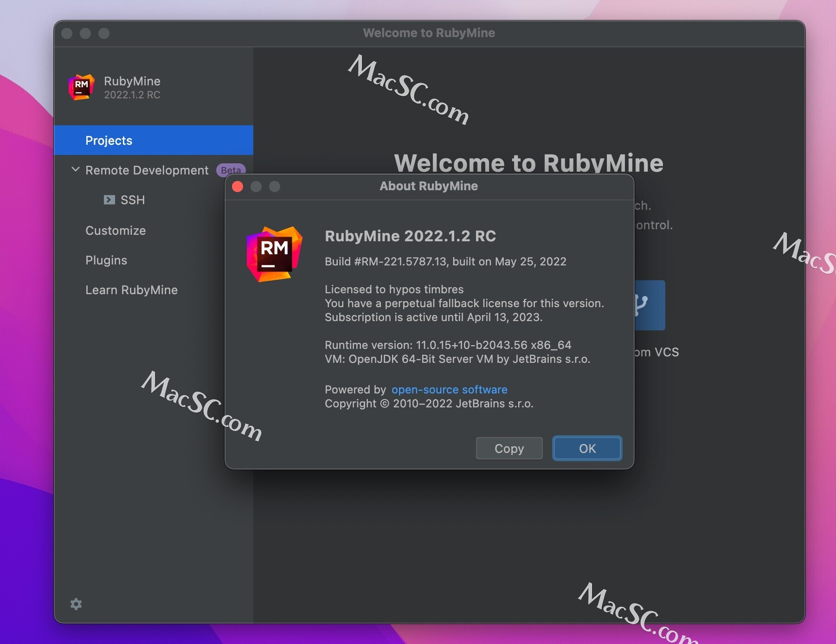The width and height of the screenshot is (836, 644).
Task: Click the 'Subscription is active until' line
Action: pos(433,317)
